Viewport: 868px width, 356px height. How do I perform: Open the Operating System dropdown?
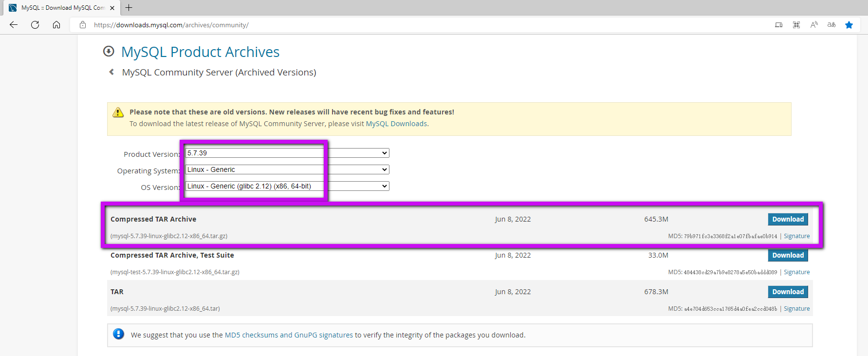click(287, 169)
